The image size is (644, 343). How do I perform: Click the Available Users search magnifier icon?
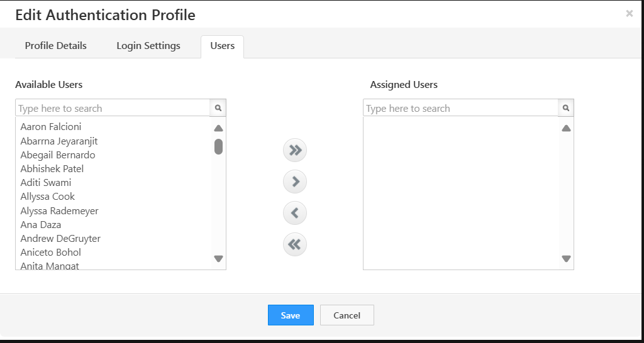[x=218, y=108]
